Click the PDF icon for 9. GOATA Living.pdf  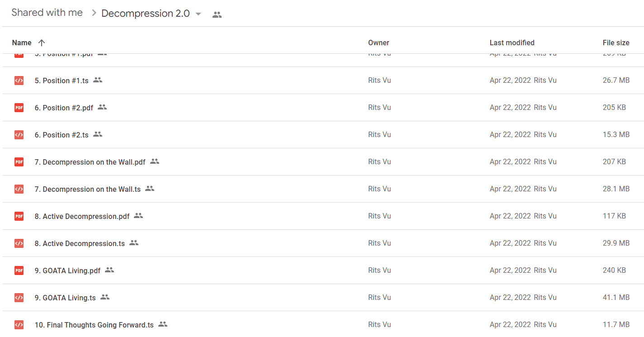point(19,271)
